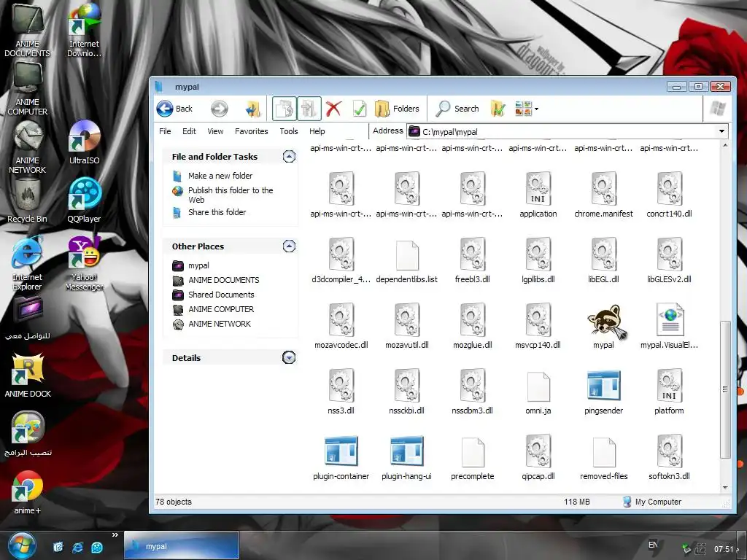
Task: Click the vertical scrollbar thumb
Action: [725, 389]
